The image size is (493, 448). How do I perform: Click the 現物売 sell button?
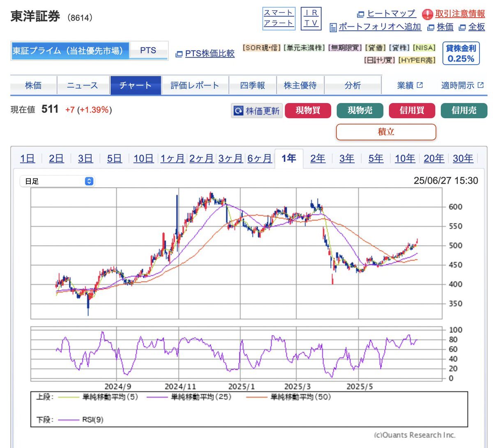(360, 110)
